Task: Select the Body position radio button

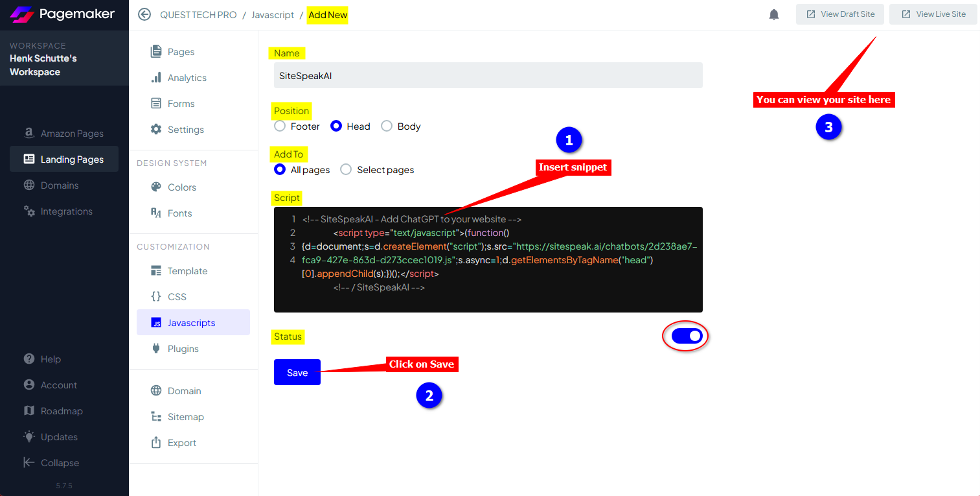Action: coord(387,126)
